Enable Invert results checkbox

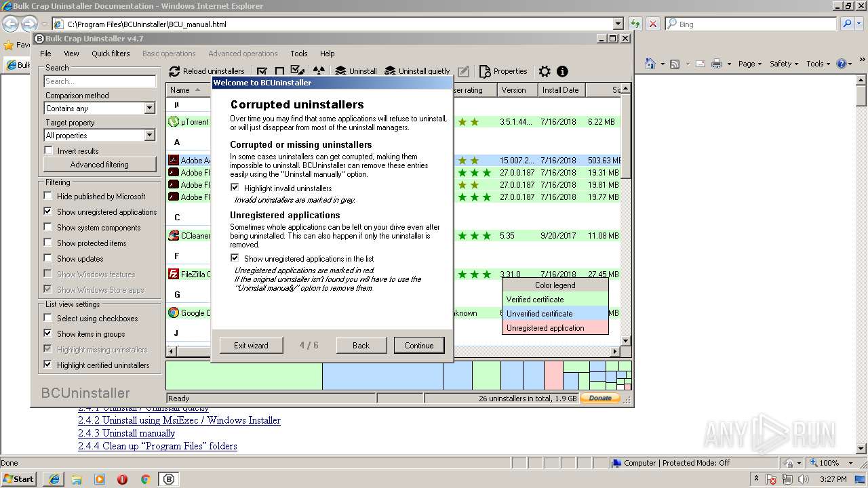[48, 150]
